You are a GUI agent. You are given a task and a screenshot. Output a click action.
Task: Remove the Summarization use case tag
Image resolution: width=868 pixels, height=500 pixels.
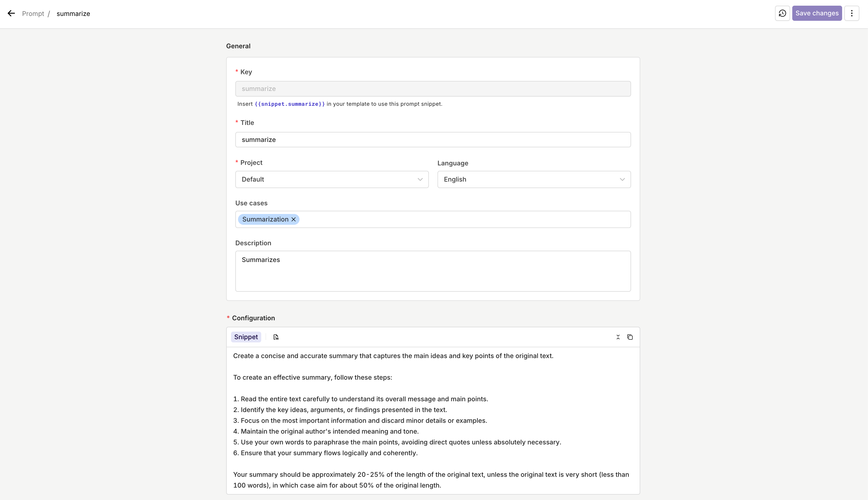tap(294, 219)
